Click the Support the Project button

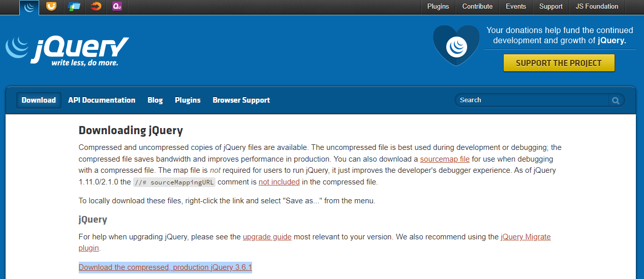559,63
